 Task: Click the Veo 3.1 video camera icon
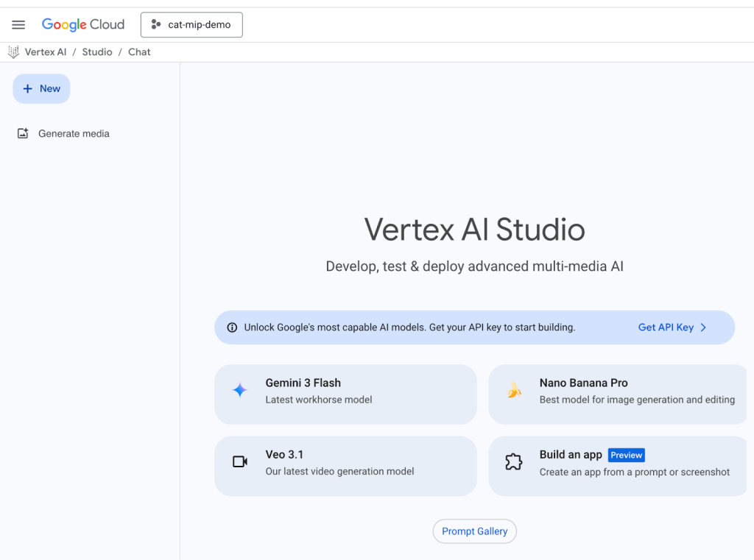(240, 462)
